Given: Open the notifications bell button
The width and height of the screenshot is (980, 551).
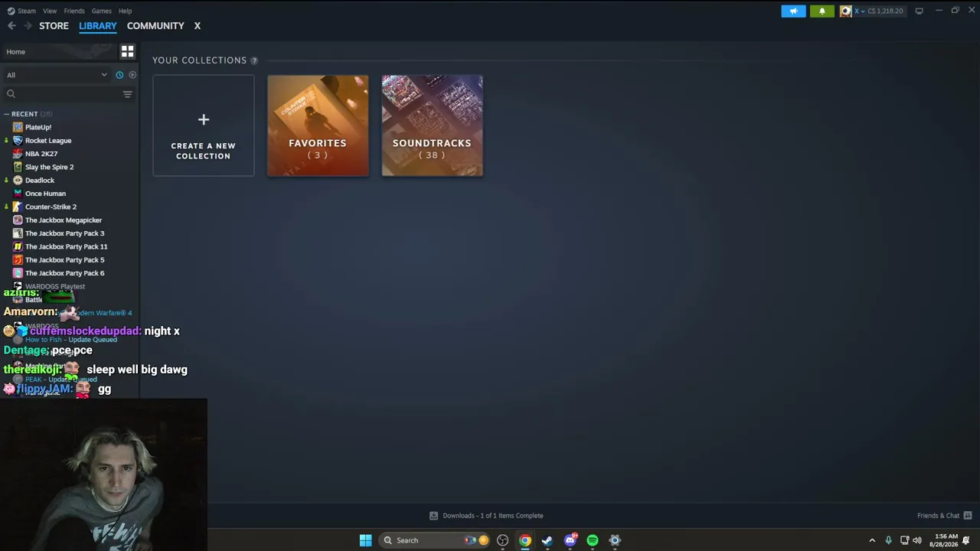Looking at the screenshot, I should [822, 11].
